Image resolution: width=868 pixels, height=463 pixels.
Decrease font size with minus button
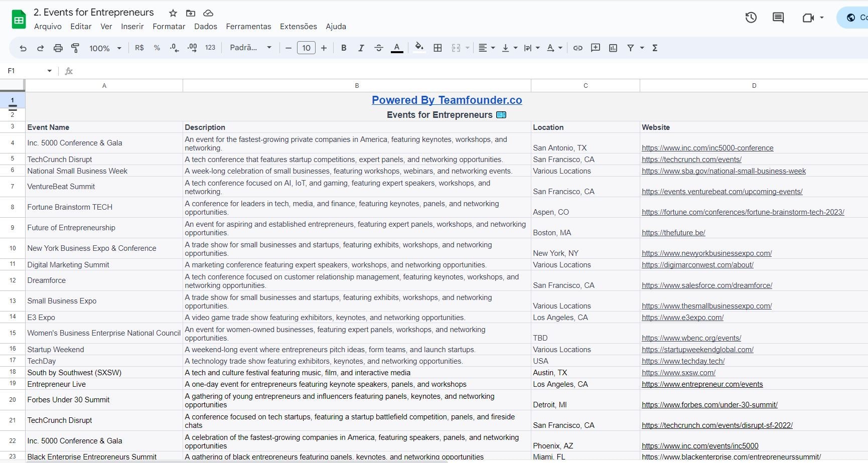pyautogui.click(x=288, y=48)
